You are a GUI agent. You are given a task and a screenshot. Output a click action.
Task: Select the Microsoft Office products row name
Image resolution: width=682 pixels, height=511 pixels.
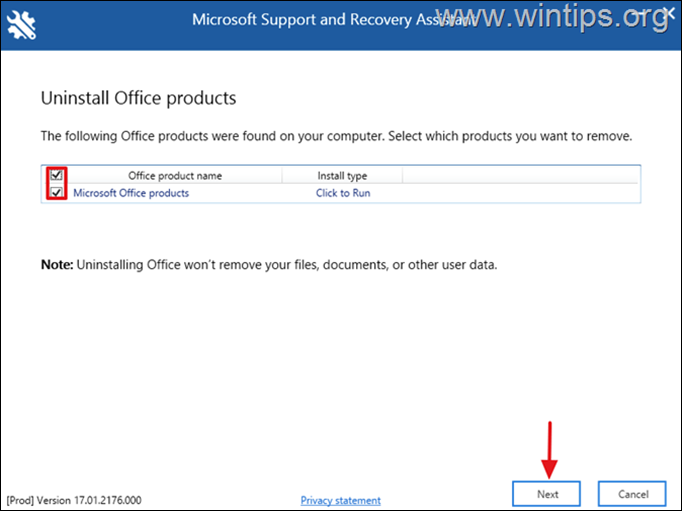point(131,193)
